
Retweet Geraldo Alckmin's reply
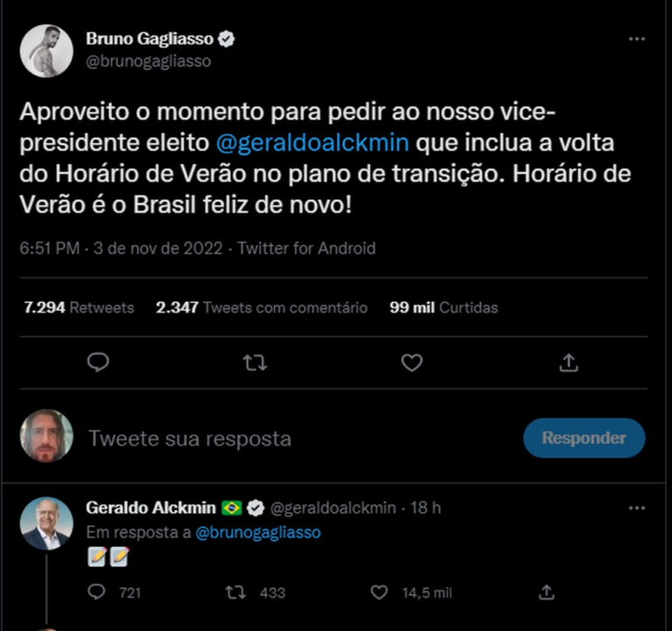[235, 592]
